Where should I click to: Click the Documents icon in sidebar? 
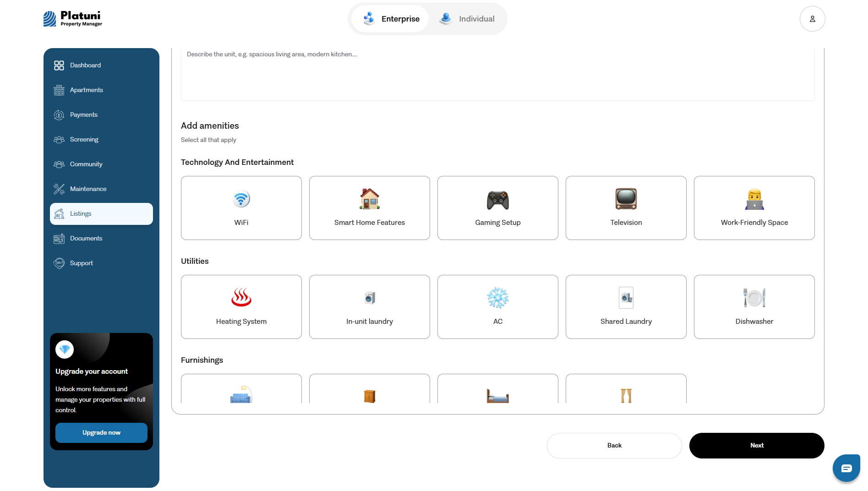pos(59,239)
